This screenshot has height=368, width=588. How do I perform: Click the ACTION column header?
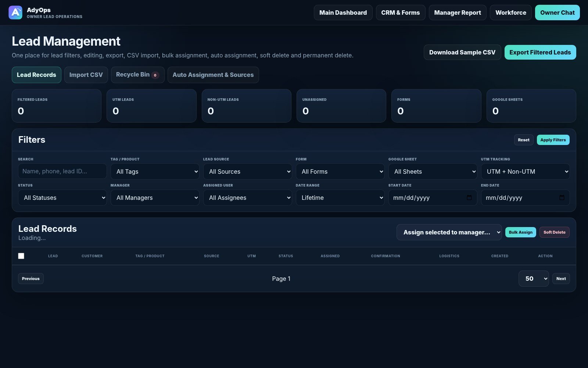(x=545, y=256)
